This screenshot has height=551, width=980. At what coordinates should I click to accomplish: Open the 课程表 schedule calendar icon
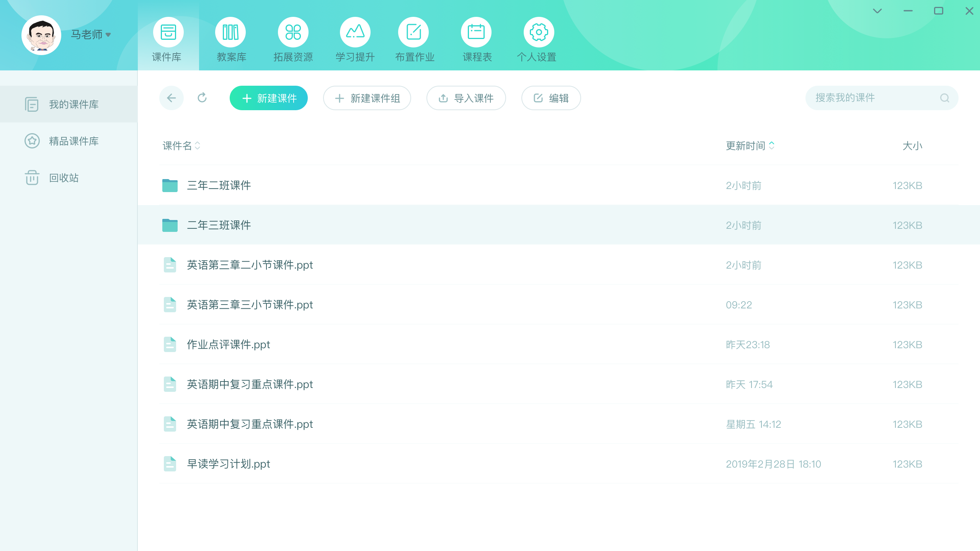point(476,33)
